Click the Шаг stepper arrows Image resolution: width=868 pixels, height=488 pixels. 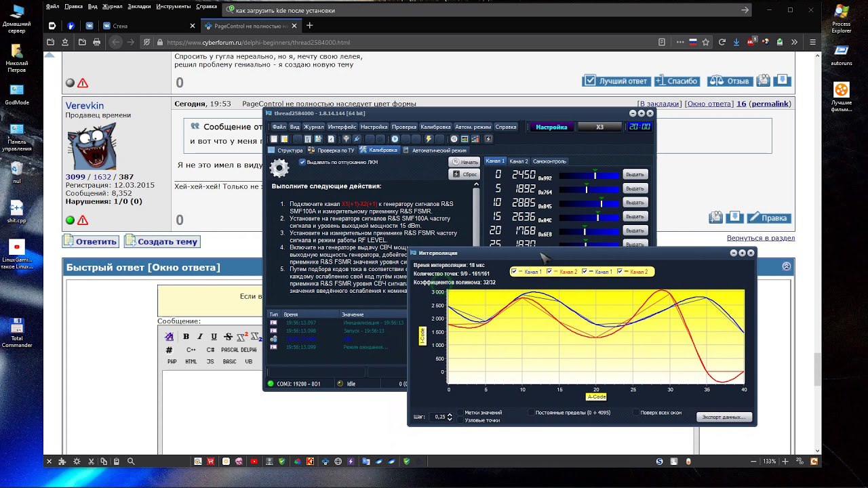pos(449,417)
